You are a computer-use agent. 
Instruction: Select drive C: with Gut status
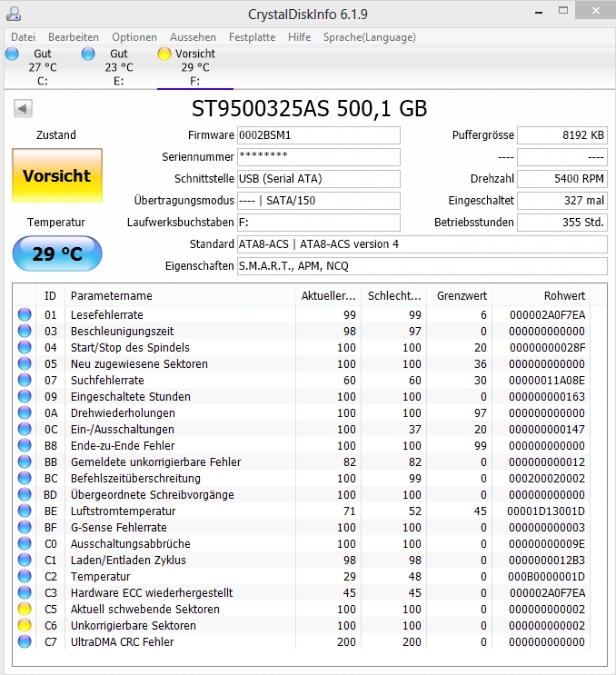coord(42,67)
